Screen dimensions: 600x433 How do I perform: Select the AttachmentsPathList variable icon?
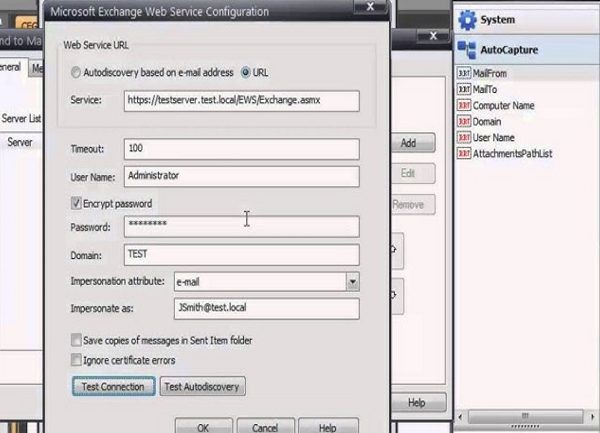464,153
